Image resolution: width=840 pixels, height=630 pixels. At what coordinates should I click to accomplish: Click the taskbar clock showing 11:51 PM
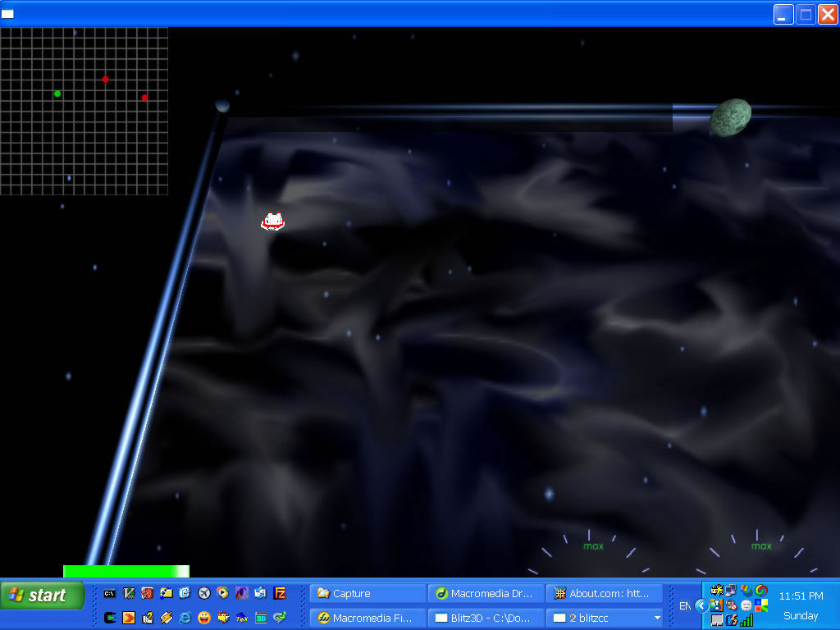(x=801, y=596)
